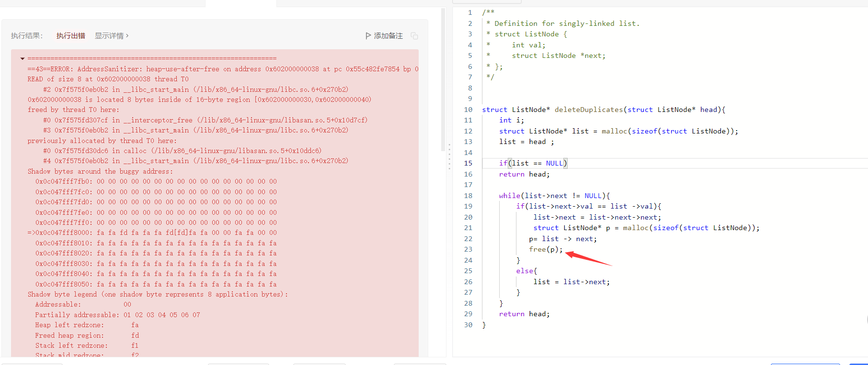The width and height of the screenshot is (868, 365).
Task: Click line number 21 in the gutter
Action: [x=468, y=228]
